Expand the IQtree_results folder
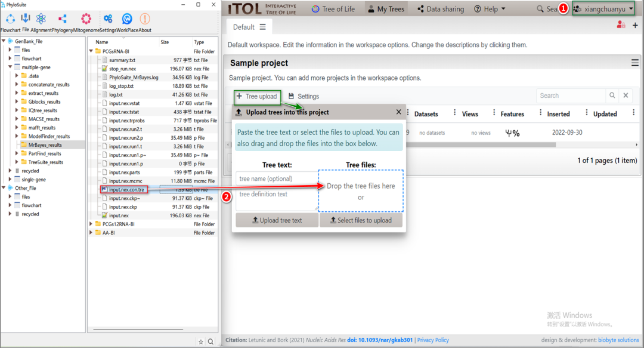 pos(17,110)
